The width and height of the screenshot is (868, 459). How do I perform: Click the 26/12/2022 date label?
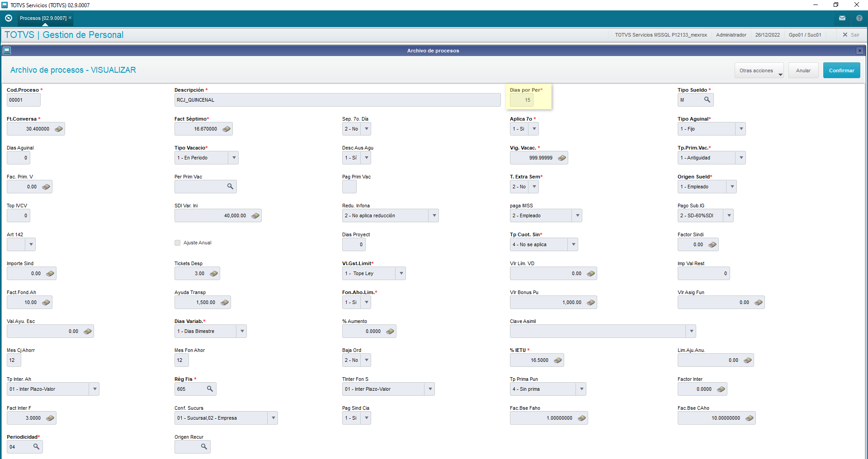click(767, 35)
